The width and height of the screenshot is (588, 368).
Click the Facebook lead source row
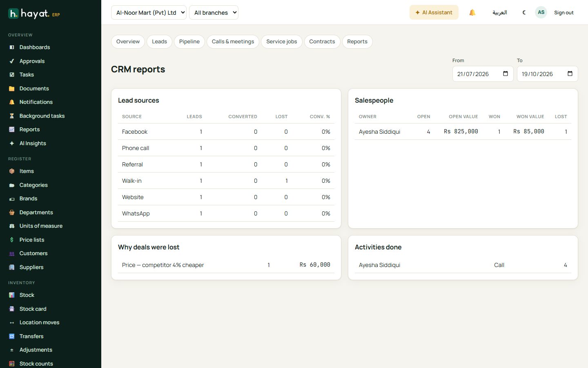pyautogui.click(x=226, y=132)
